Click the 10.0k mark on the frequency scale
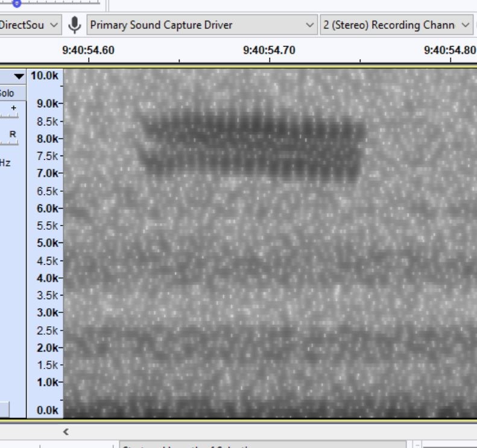 [45, 76]
